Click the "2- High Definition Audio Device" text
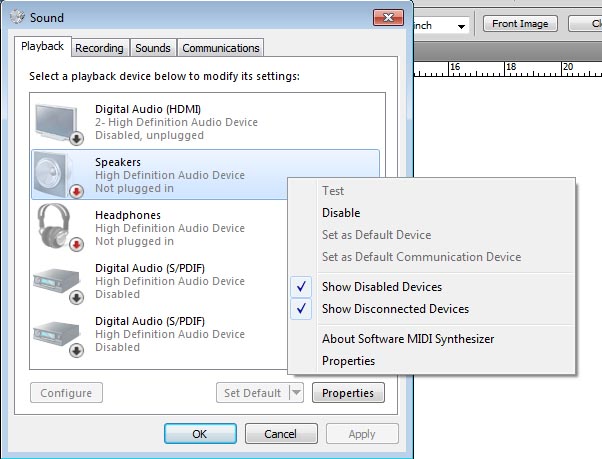The height and width of the screenshot is (459, 602). [176, 122]
